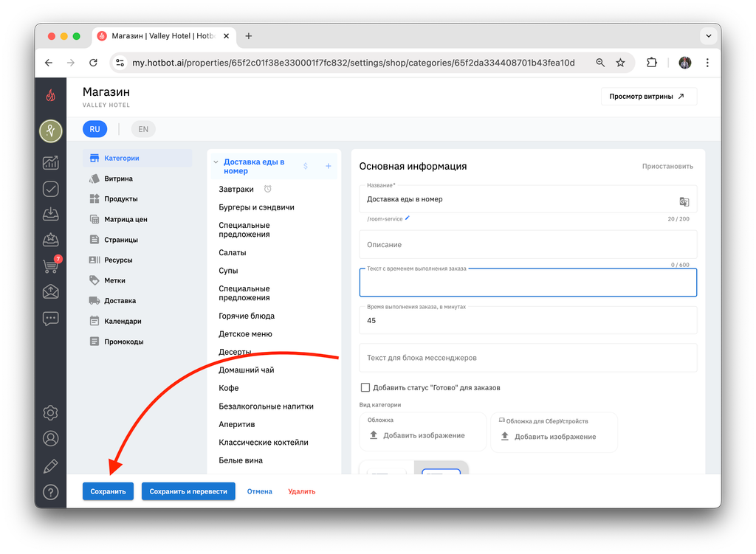Click the browser reload button
This screenshot has width=756, height=554.
[94, 63]
